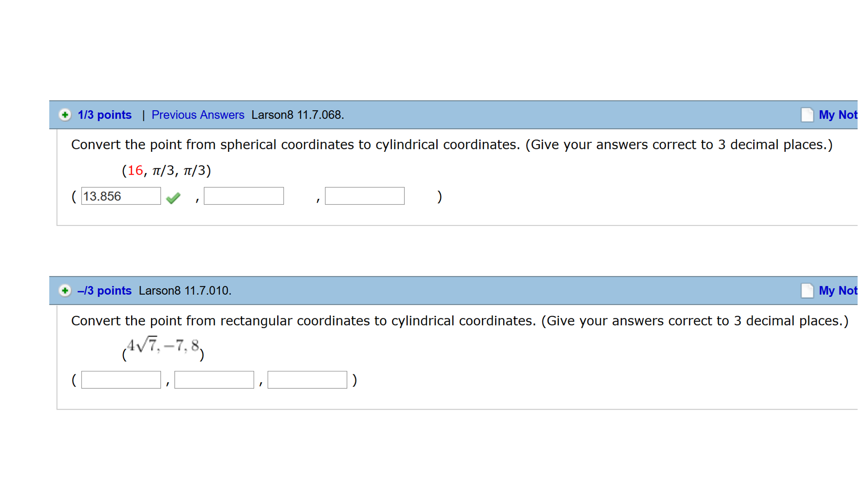The image size is (868, 488).
Task: Focus the third spherical-to-cylindrical answer box
Action: (364, 196)
